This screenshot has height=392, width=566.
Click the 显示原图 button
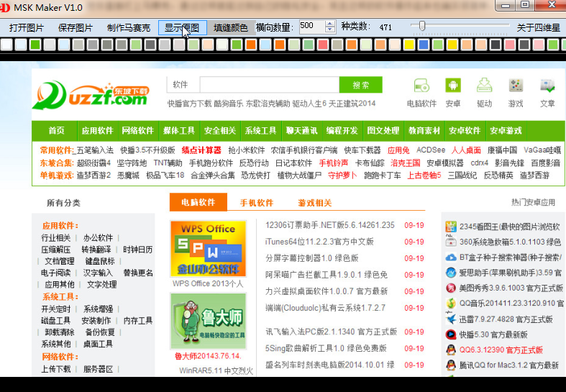(182, 28)
